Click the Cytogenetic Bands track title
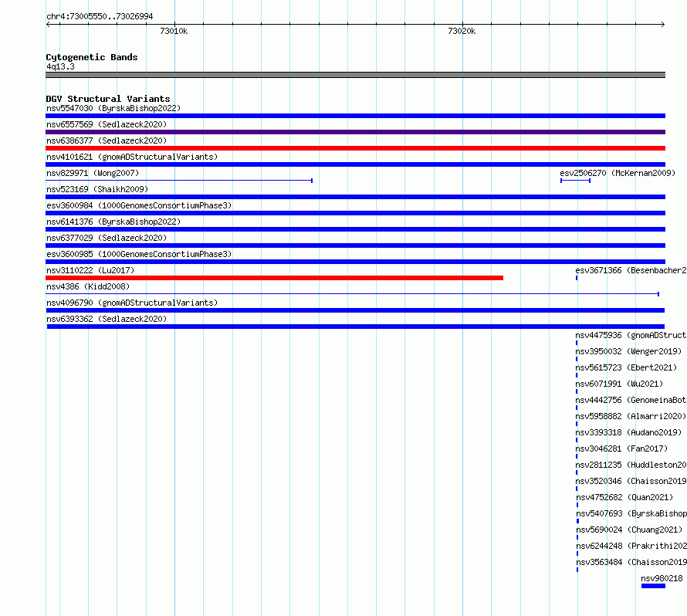The height and width of the screenshot is (616, 687). click(x=92, y=57)
